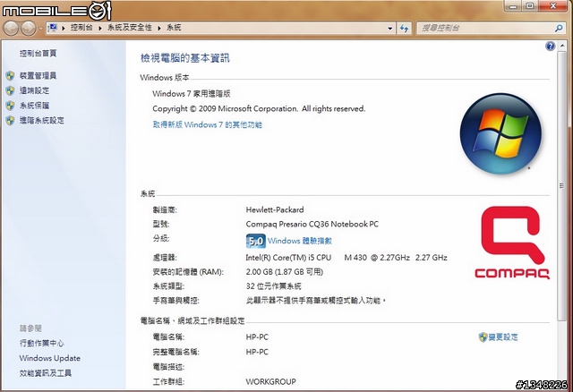Click the Forward navigation arrow button
This screenshot has width=573, height=392.
coord(28,28)
